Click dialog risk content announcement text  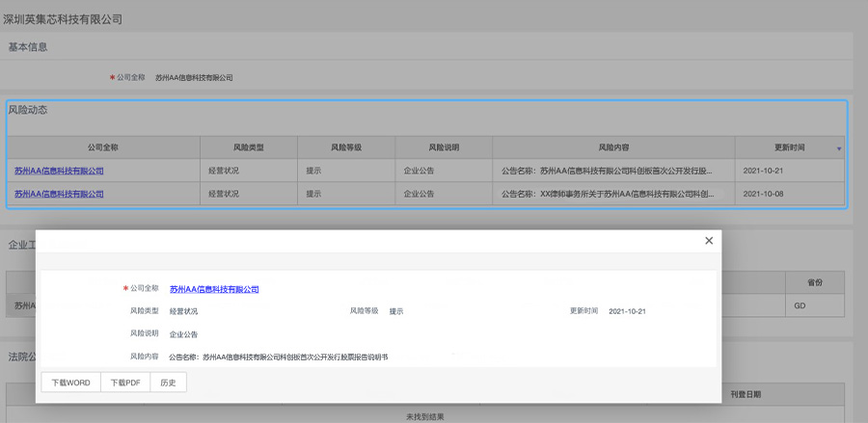[x=279, y=357]
